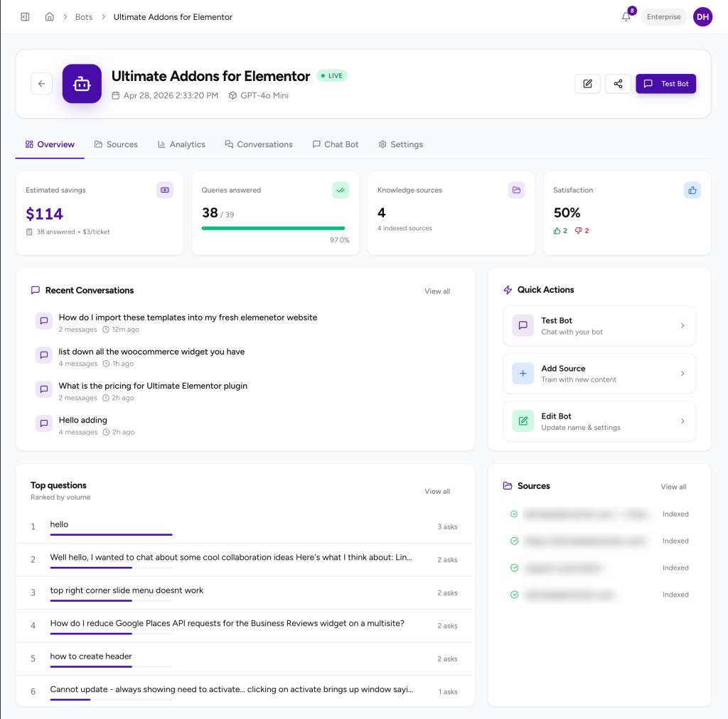Click 'Ultimate Addons for Elementor' breadcrumb
Viewport: 728px width, 719px height.
(x=173, y=17)
